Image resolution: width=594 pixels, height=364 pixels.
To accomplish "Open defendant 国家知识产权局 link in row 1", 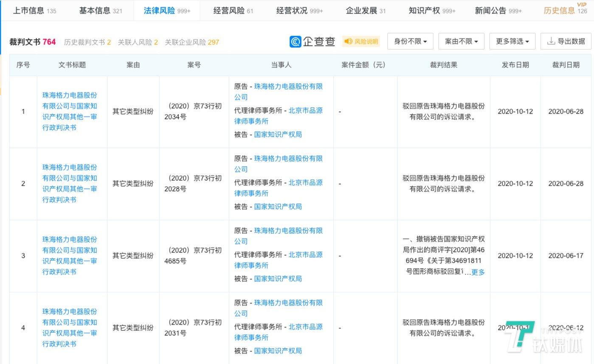I will 278,134.
